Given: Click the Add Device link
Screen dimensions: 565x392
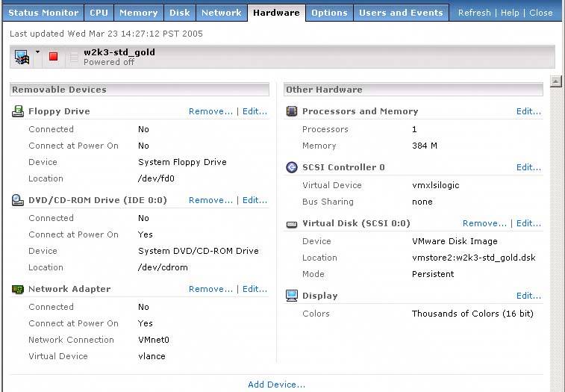Looking at the screenshot, I should coord(276,385).
